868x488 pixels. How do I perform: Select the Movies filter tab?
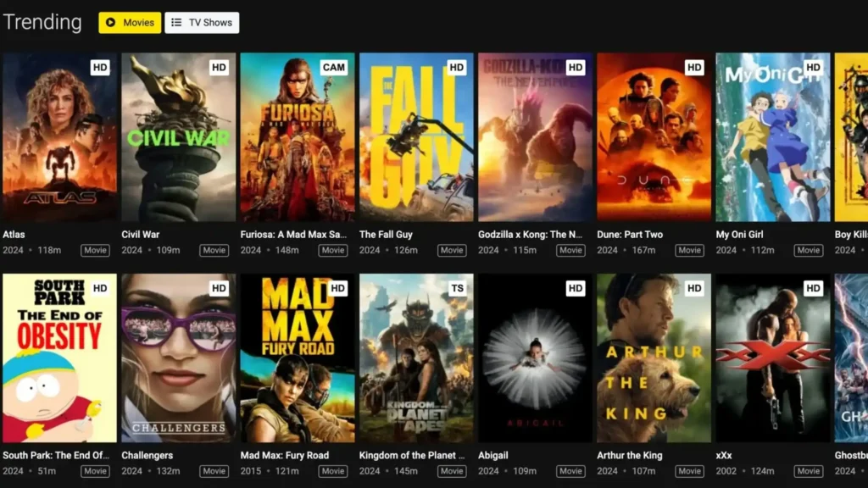[x=129, y=23]
